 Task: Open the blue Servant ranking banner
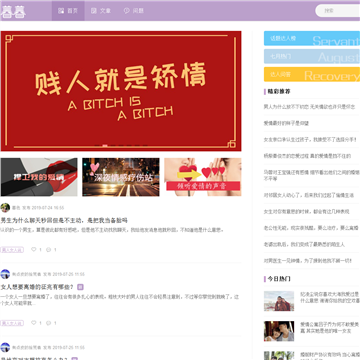point(312,38)
